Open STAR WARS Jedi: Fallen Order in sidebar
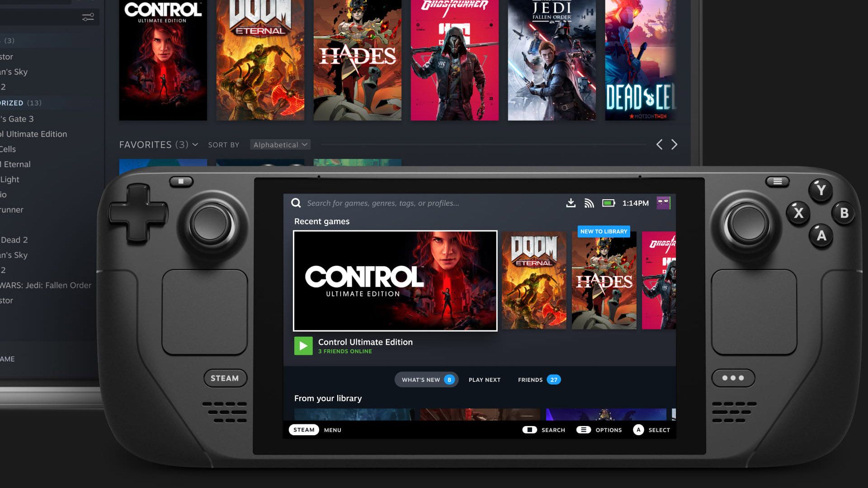Image resolution: width=868 pixels, height=488 pixels. tap(46, 285)
